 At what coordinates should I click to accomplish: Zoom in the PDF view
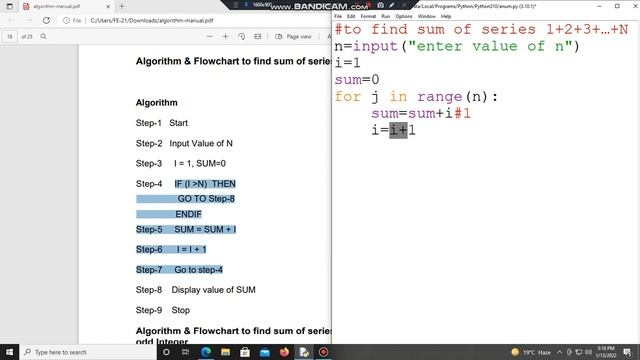pyautogui.click(x=225, y=36)
